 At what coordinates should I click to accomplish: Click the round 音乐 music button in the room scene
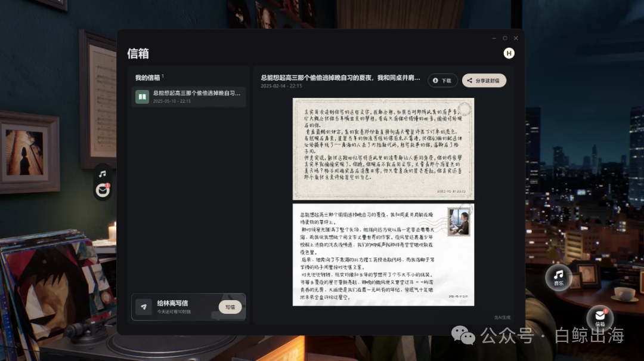coord(559,277)
